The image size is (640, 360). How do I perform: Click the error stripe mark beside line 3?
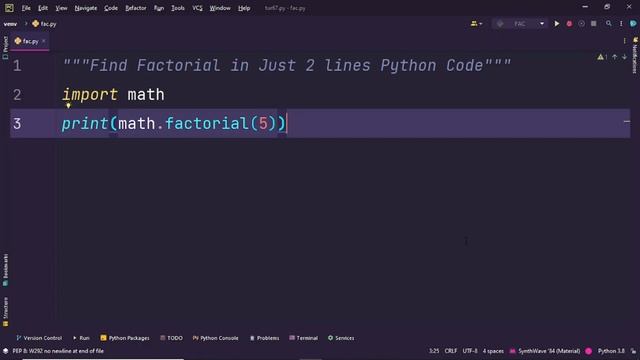pos(627,122)
